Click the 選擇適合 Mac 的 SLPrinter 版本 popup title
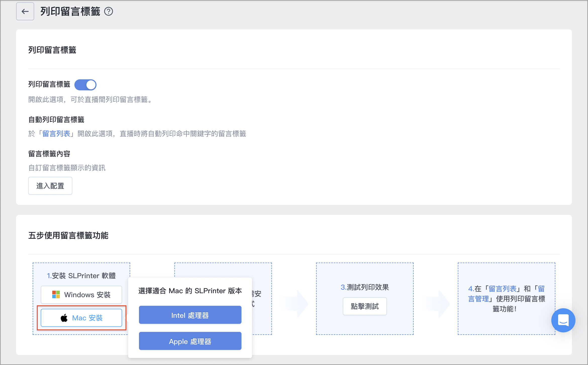This screenshot has height=365, width=588. tap(190, 291)
